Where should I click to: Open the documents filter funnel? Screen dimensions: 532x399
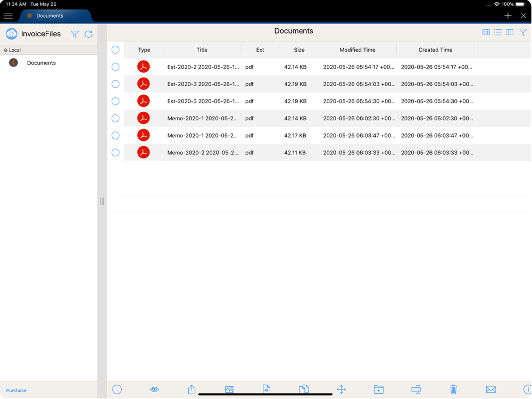(523, 32)
